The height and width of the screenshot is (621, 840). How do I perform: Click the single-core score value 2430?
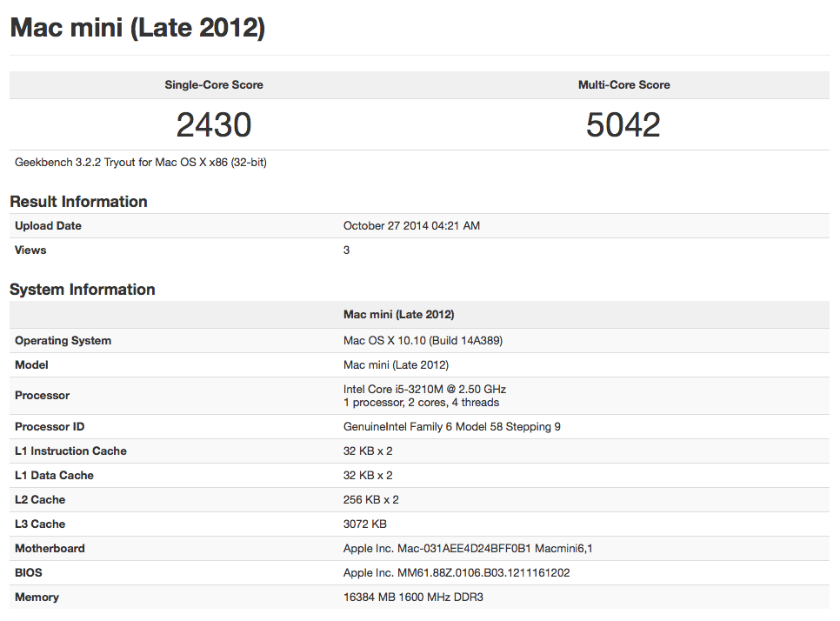click(x=214, y=125)
